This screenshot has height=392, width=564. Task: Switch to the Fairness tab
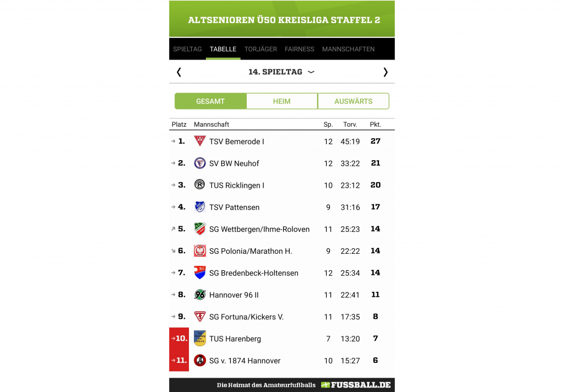299,49
